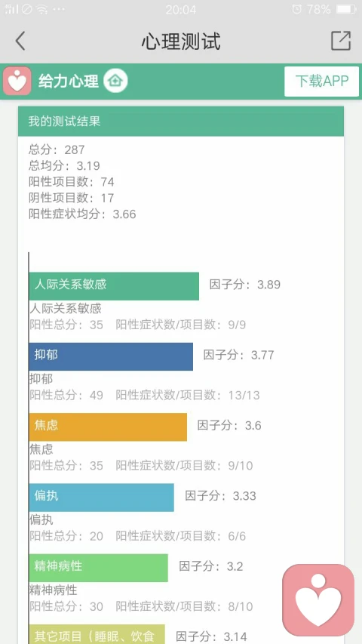Tap the pink heart app logo in banner

(x=17, y=81)
